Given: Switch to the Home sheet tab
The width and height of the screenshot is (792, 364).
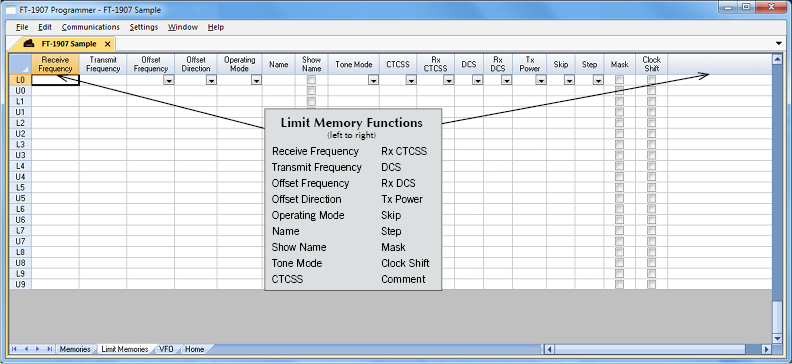Looking at the screenshot, I should tap(194, 349).
